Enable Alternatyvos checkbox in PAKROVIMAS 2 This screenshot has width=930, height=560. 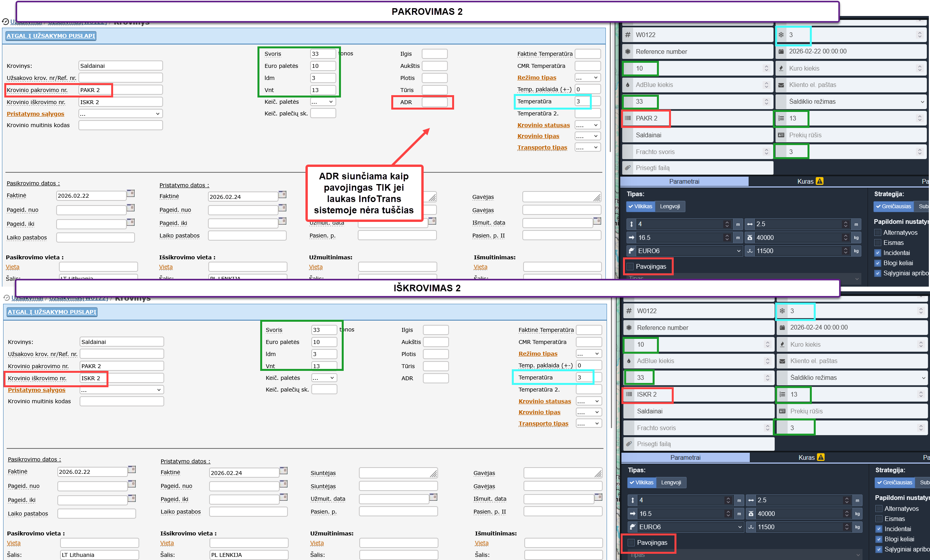pos(878,232)
